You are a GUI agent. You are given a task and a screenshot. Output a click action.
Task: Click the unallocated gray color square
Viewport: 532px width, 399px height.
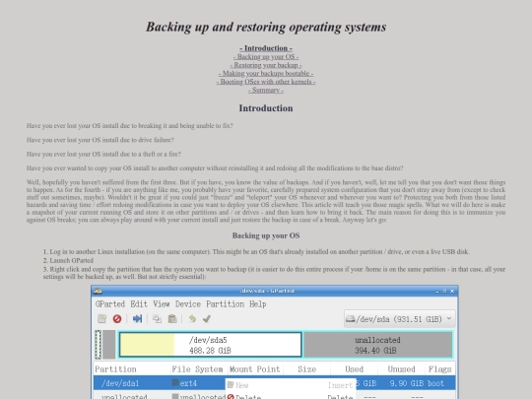pos(175,396)
